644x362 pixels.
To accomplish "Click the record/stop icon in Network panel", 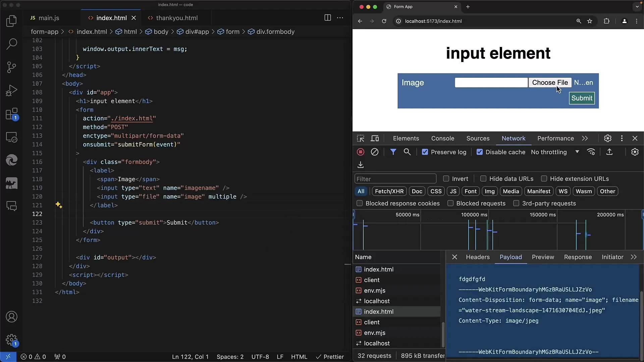I will point(361,152).
